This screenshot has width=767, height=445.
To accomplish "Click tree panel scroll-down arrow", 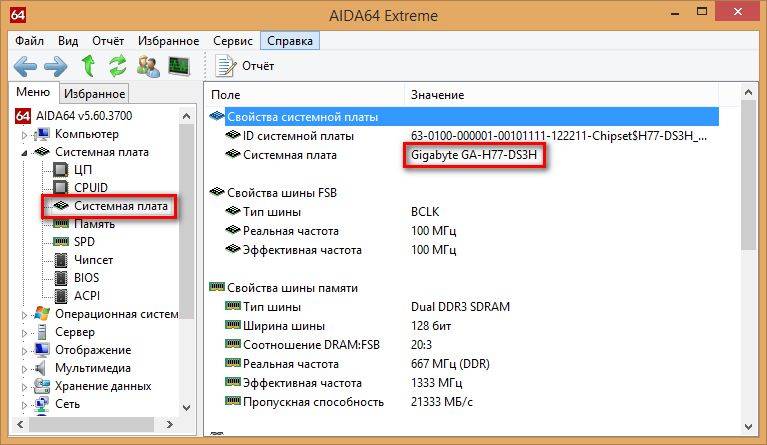I will [186, 407].
